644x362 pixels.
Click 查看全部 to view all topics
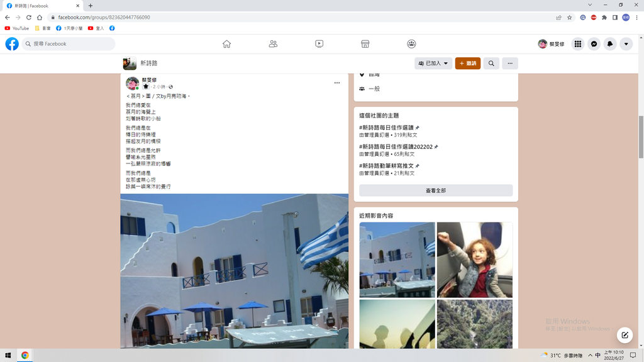(436, 190)
